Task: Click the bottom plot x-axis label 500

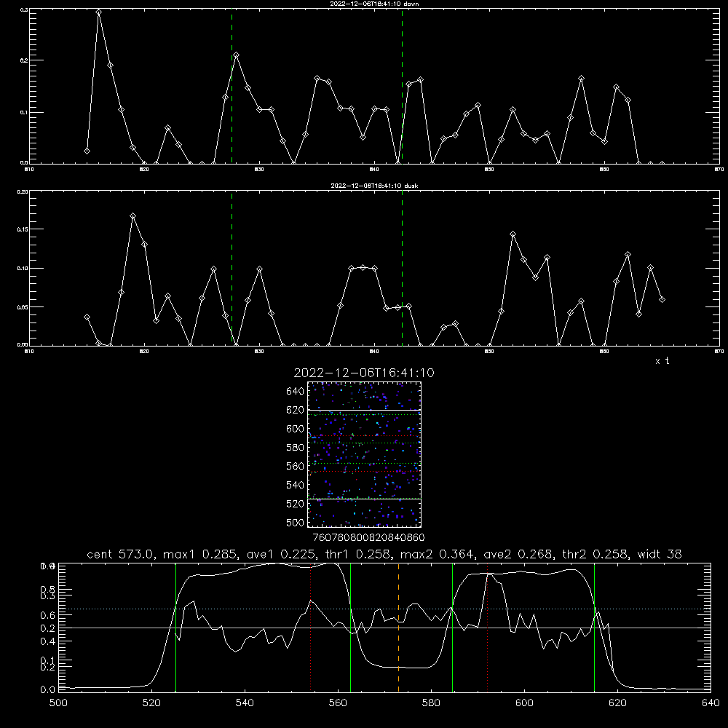Action: pos(58,703)
